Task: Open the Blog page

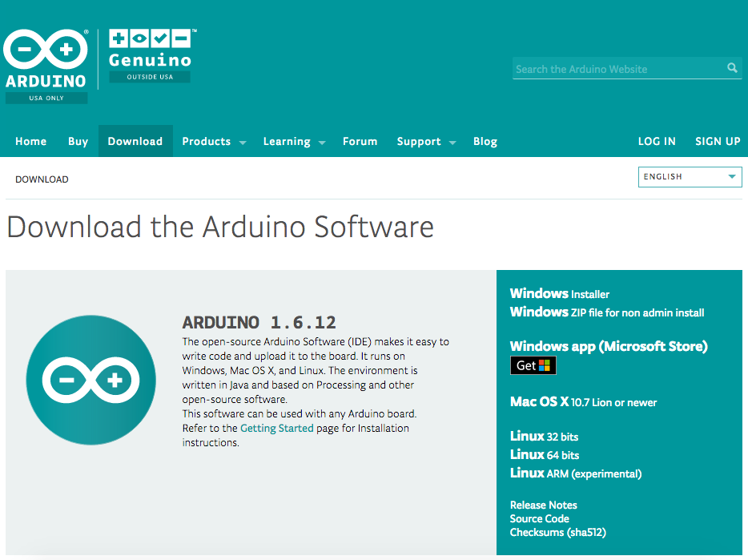Action: pos(485,142)
